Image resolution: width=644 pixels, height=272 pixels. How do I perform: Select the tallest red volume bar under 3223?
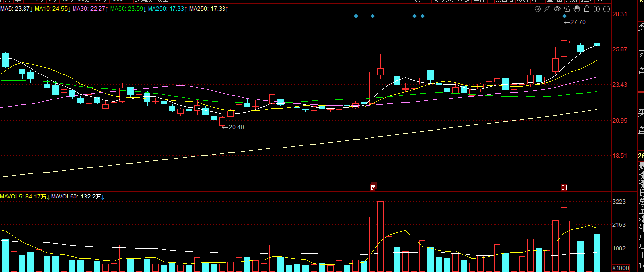(x=380, y=236)
